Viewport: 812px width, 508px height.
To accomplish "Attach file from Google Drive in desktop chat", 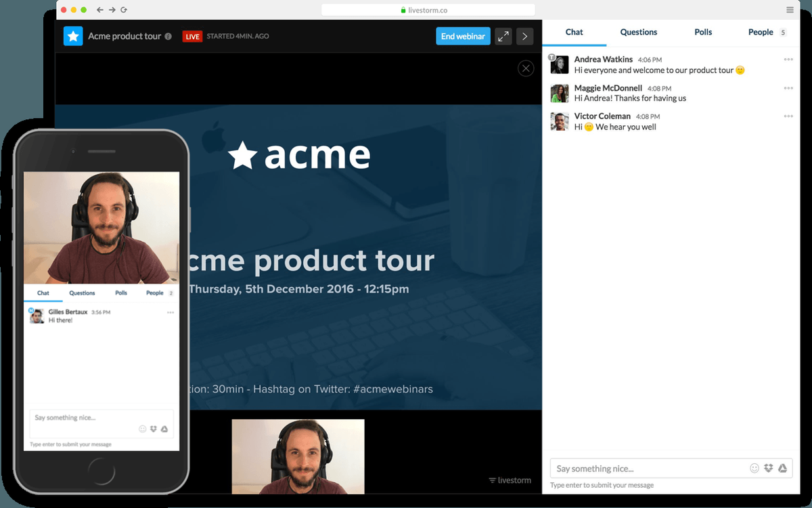I will 782,468.
